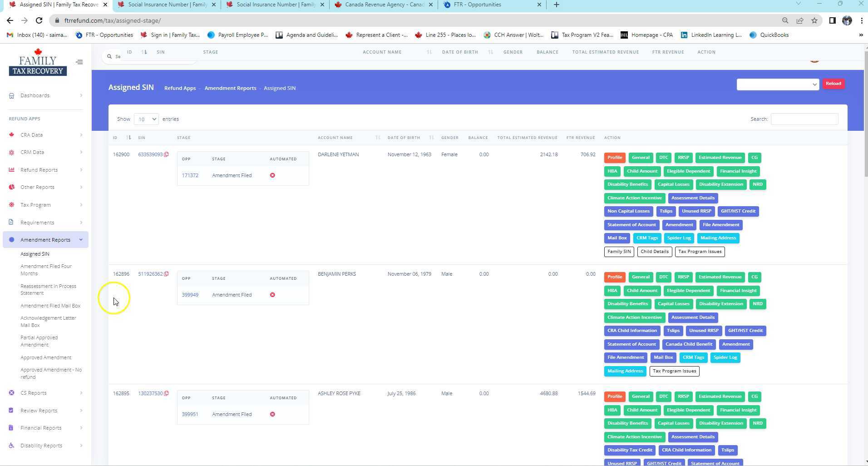The image size is (868, 466).
Task: Click inside the table Search input field
Action: coord(804,119)
